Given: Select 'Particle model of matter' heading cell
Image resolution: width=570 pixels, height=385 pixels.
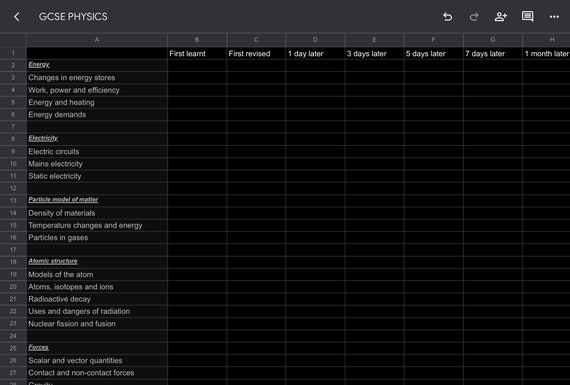Looking at the screenshot, I should [x=97, y=201].
